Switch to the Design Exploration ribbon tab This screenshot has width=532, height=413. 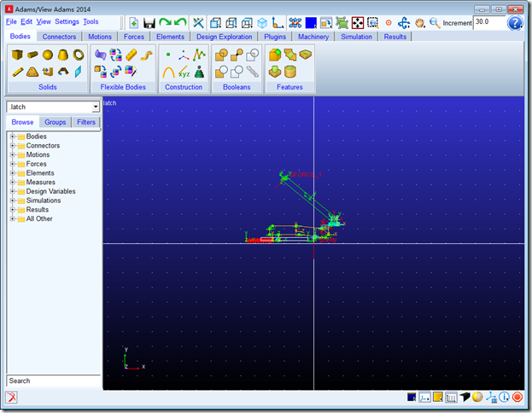pos(224,37)
